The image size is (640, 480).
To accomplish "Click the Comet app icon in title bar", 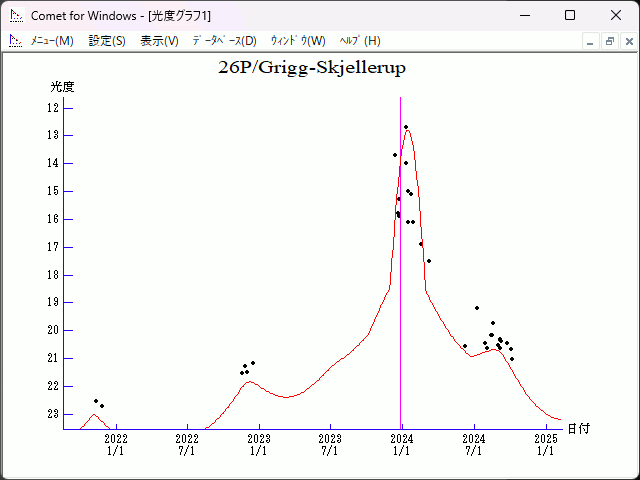I will [16, 16].
